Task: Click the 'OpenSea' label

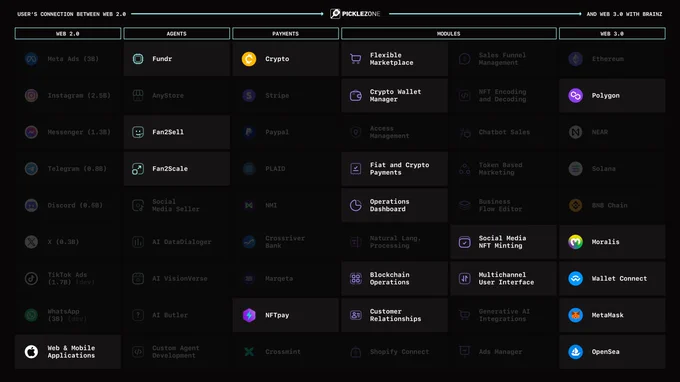Action: coord(605,352)
